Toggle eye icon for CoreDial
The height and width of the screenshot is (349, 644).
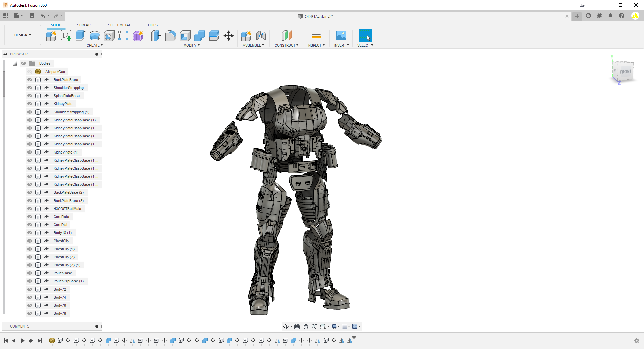[30, 225]
